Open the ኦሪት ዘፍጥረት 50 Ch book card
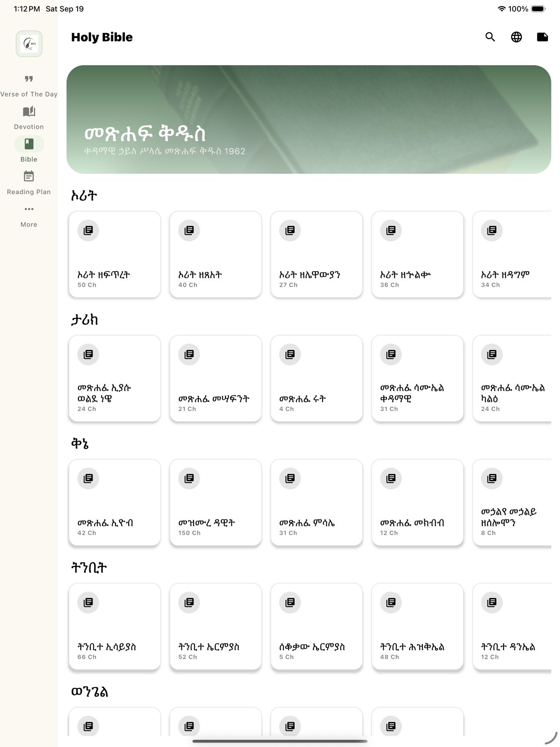Image resolution: width=560 pixels, height=747 pixels. click(x=115, y=255)
